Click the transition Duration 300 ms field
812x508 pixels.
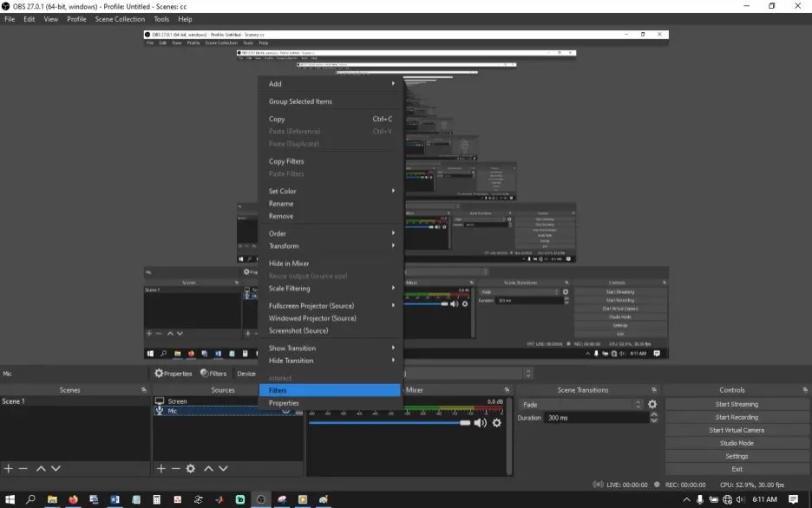coord(595,418)
